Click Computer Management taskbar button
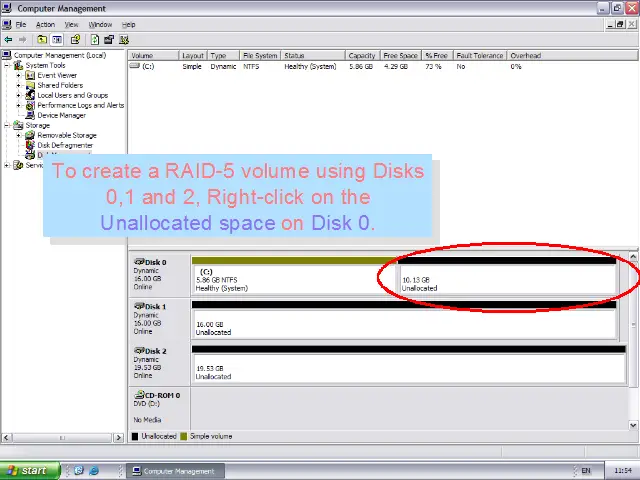The width and height of the screenshot is (640, 480). 173,471
